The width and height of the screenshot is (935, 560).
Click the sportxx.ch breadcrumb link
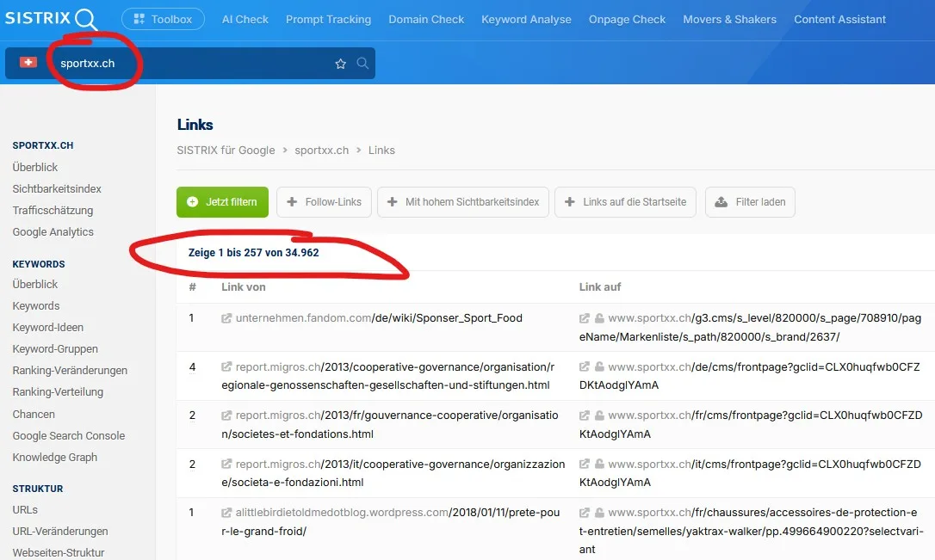[321, 150]
